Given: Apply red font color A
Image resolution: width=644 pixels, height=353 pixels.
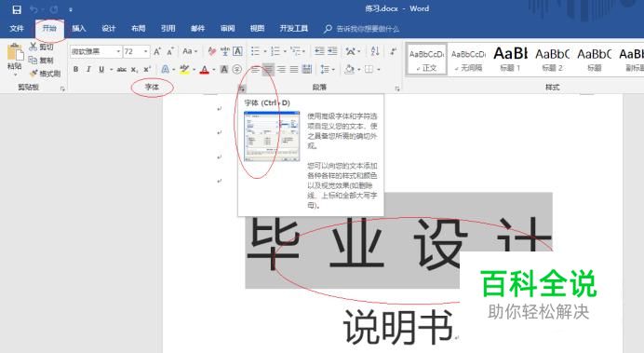Looking at the screenshot, I should (x=204, y=70).
